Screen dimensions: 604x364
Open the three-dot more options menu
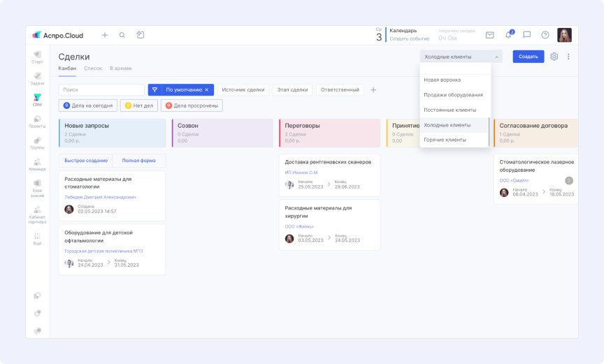[568, 57]
